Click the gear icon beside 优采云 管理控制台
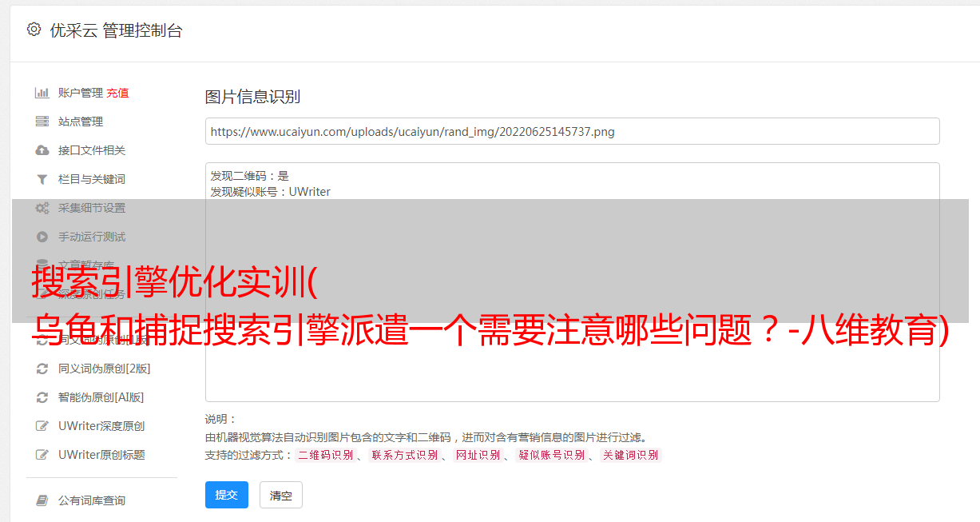 coord(34,30)
